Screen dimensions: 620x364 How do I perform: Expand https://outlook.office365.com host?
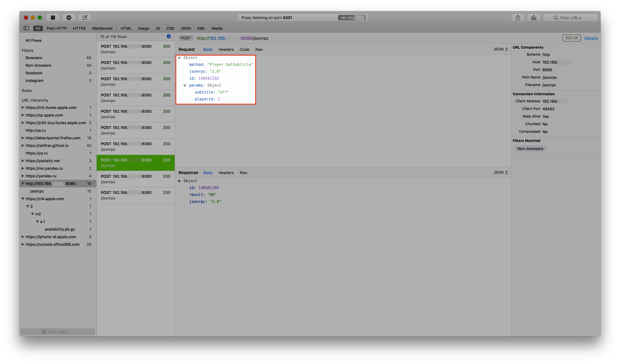click(23, 244)
